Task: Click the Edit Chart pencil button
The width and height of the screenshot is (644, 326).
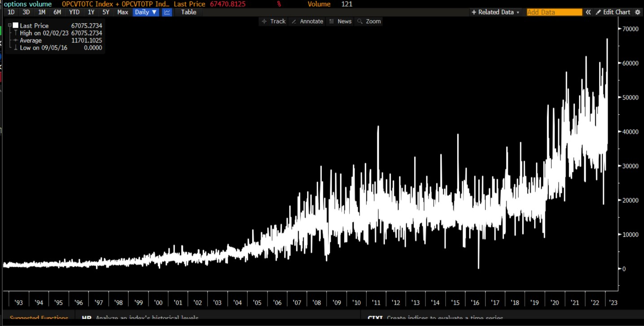Action: pos(613,12)
